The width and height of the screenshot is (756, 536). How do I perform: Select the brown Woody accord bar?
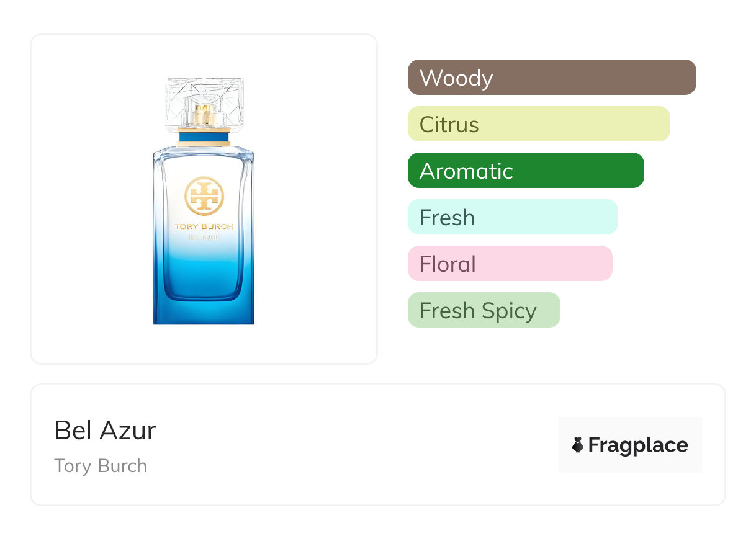click(x=551, y=78)
